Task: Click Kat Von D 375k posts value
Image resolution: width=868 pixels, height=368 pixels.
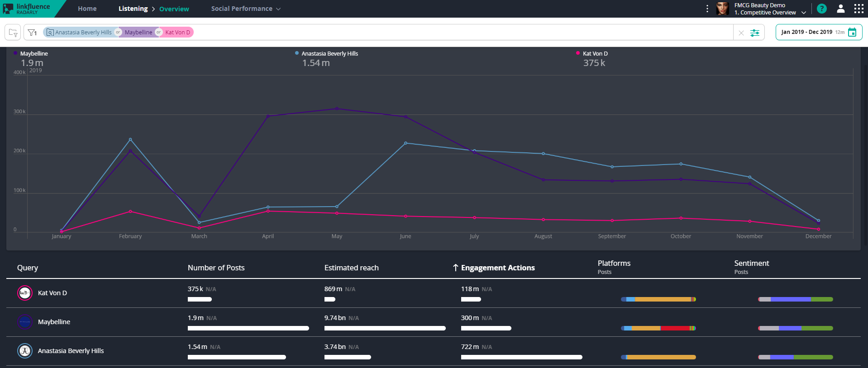Action: click(x=196, y=289)
